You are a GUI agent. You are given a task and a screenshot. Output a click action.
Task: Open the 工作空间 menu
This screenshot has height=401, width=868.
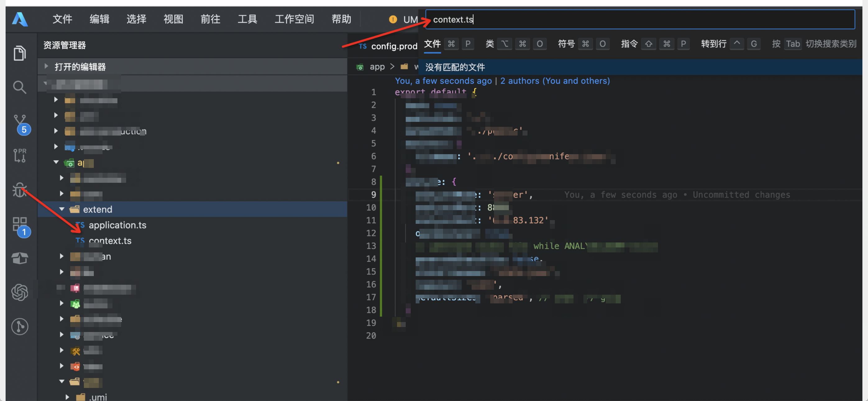(x=295, y=19)
